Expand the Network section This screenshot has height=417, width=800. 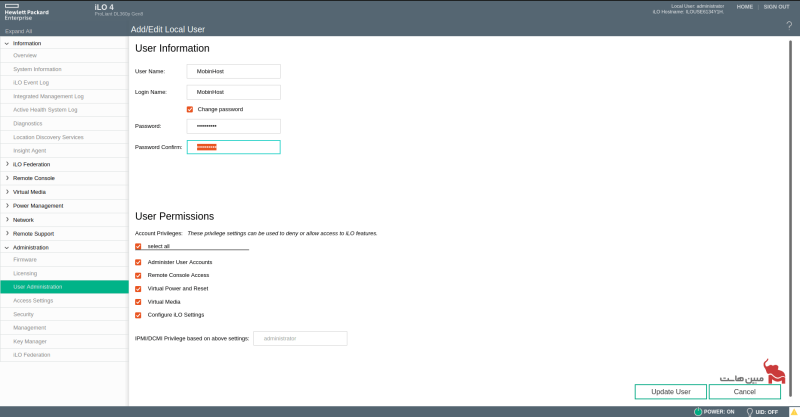pos(7,219)
